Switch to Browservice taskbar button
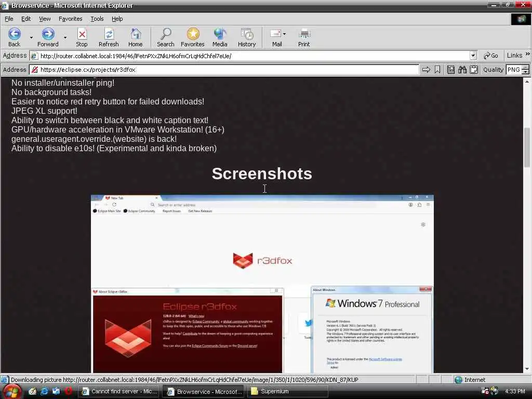Screen dimensions: 532x399 [x=204, y=392]
